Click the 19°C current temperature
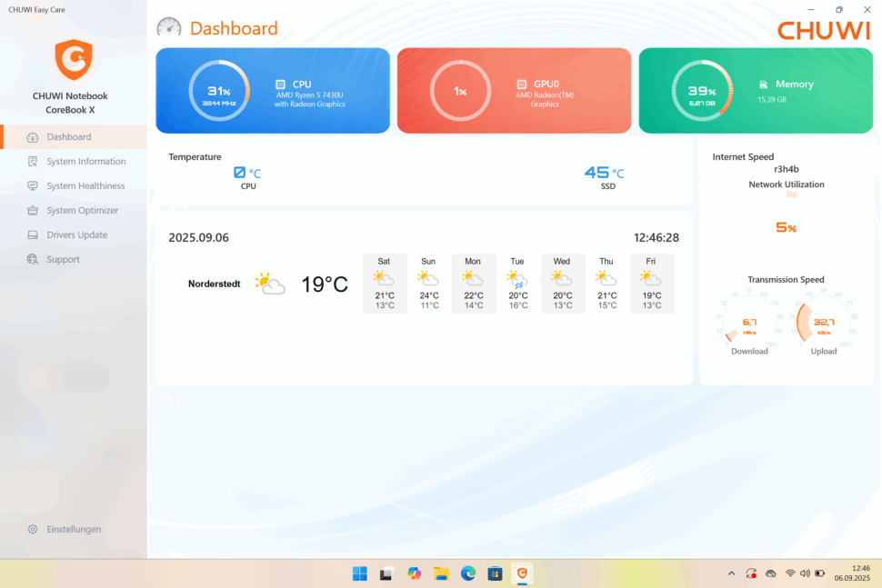This screenshot has width=882, height=588. click(x=325, y=284)
